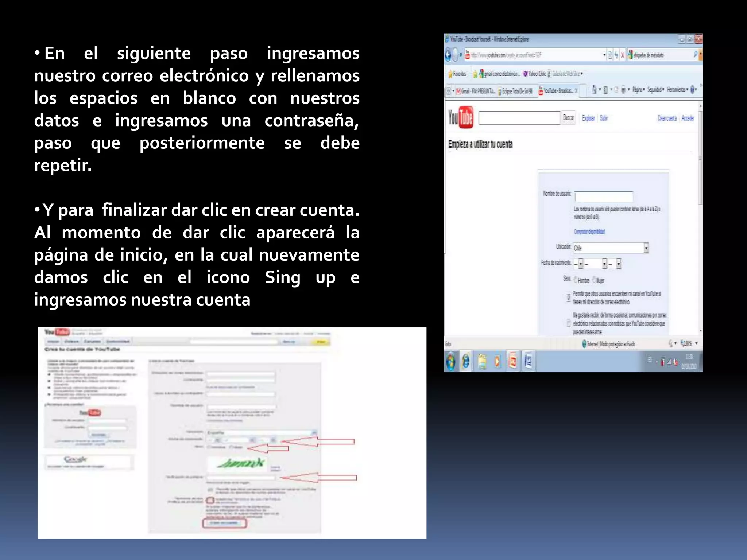Click the yellow Subir button in lower screenshot
Screen dimensions: 747x560
[x=321, y=342]
